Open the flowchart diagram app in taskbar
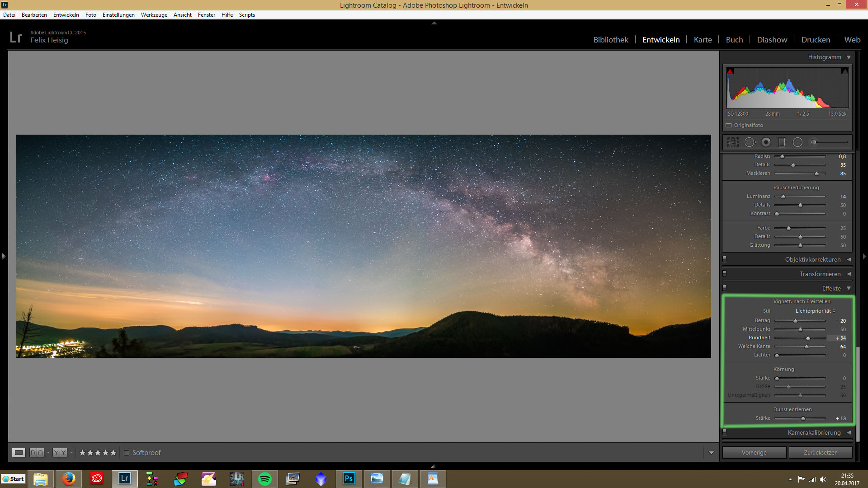Screen dimensions: 868x488 153,479
